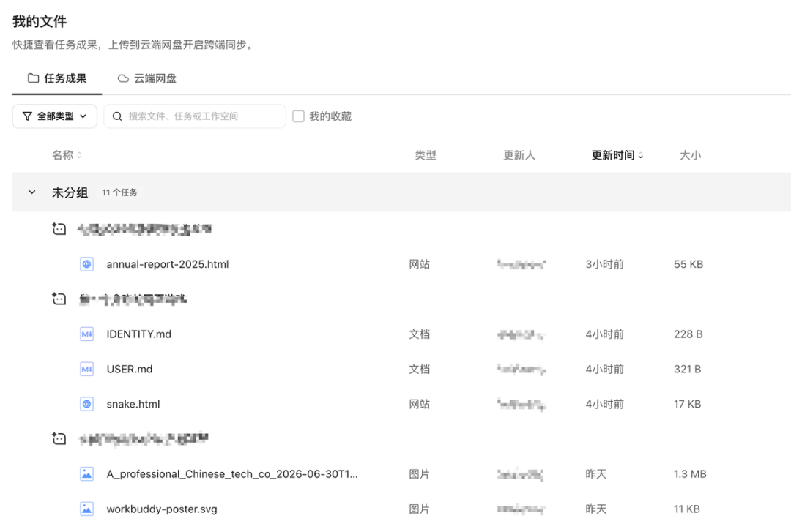
Task: Click the magnifier icon in the search box
Action: coord(117,116)
